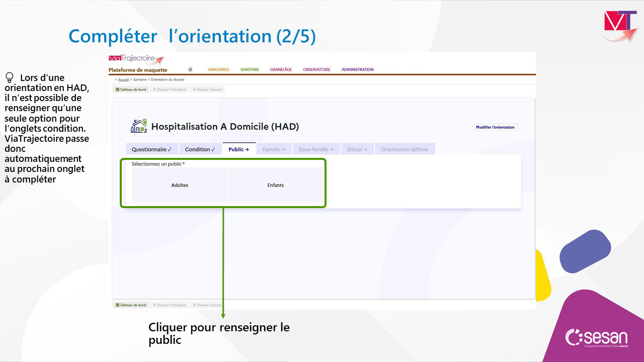Viewport: 644px width, 362px height.
Task: Select the Adultes public option
Action: point(180,185)
